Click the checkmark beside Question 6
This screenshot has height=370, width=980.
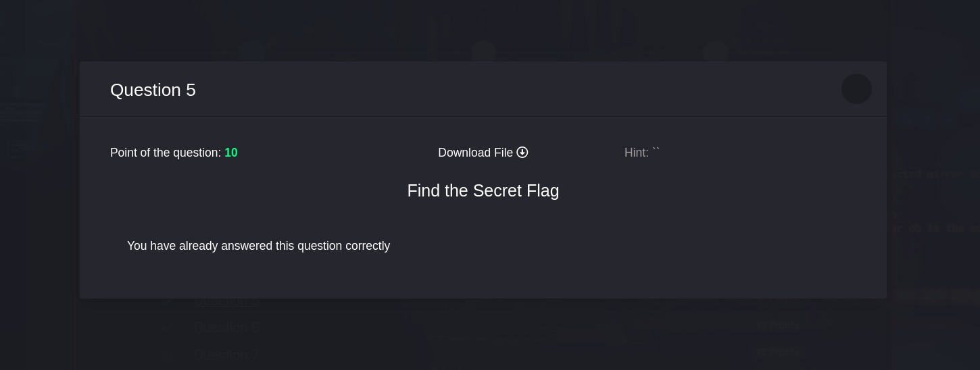(168, 327)
